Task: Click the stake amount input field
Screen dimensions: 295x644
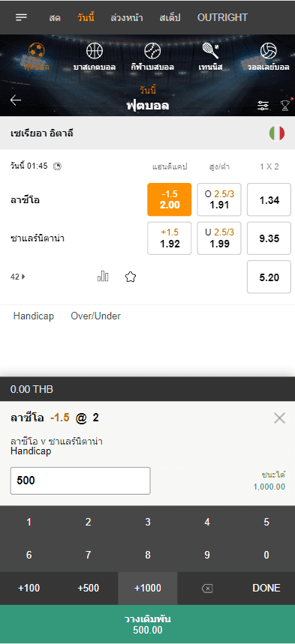Action: coord(80,481)
